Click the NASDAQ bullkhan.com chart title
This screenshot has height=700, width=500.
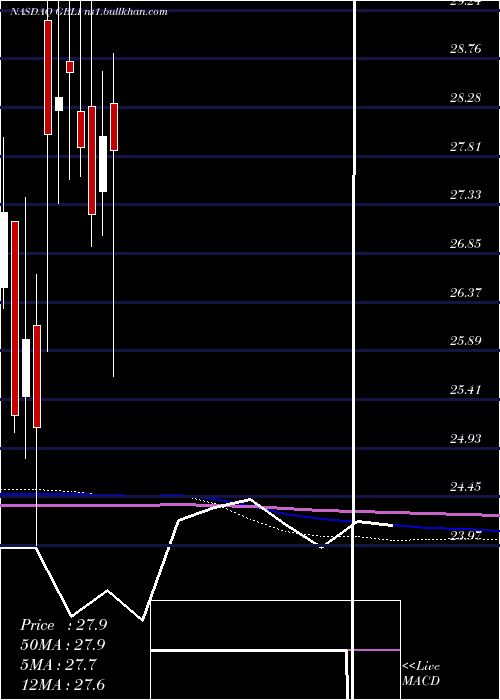[x=89, y=12]
